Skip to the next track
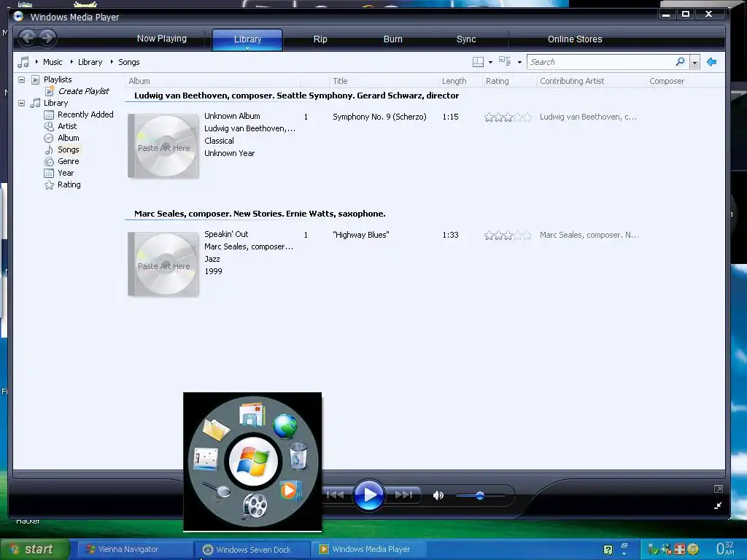Image resolution: width=747 pixels, height=560 pixels. click(404, 495)
